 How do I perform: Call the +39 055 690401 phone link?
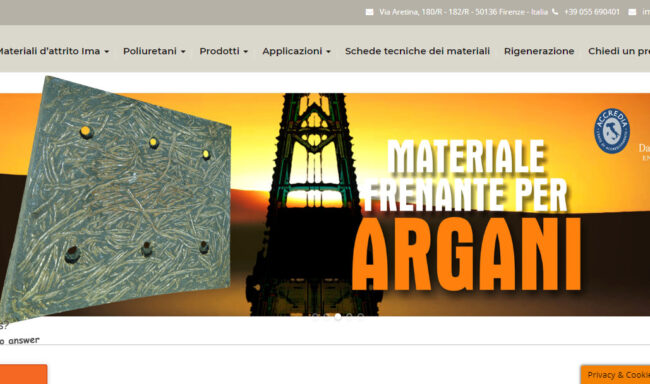tap(592, 12)
